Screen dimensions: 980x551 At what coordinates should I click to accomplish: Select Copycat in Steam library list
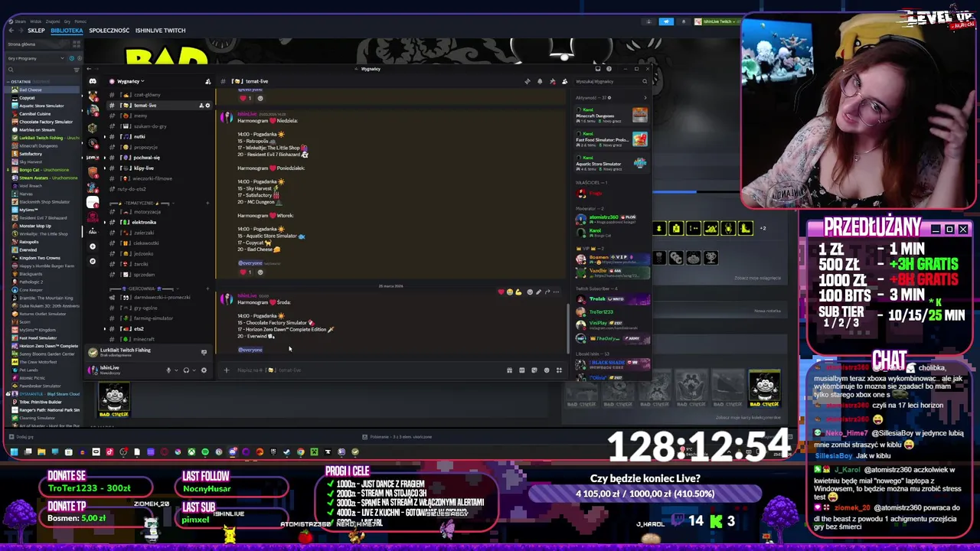point(28,97)
